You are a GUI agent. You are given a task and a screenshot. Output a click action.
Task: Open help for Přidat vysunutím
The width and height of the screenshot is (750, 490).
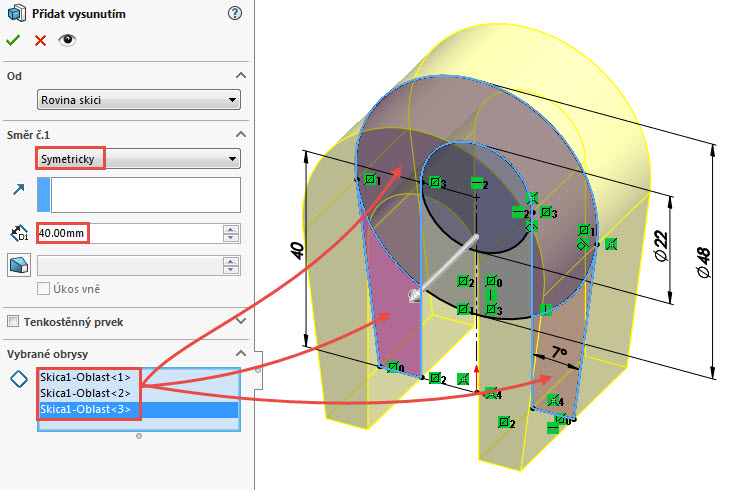(x=235, y=13)
